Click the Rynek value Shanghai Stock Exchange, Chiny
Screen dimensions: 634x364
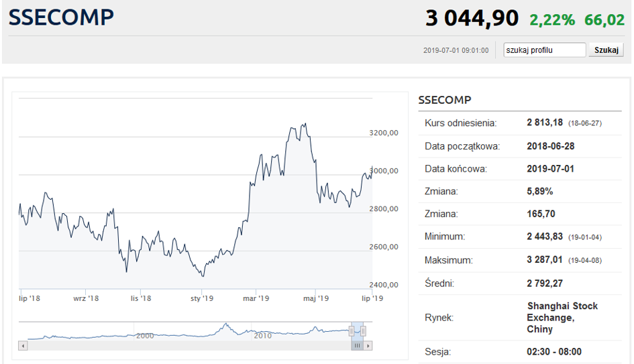(562, 318)
